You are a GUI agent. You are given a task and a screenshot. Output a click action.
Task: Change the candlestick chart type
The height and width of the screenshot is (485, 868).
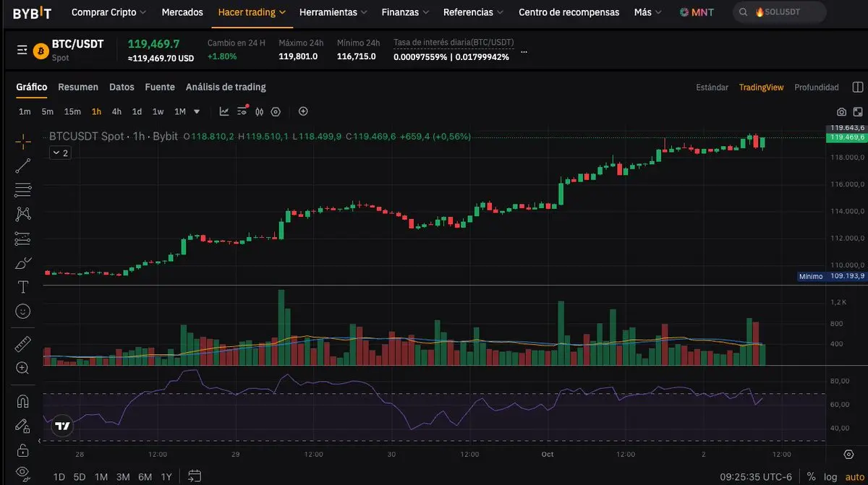click(259, 111)
